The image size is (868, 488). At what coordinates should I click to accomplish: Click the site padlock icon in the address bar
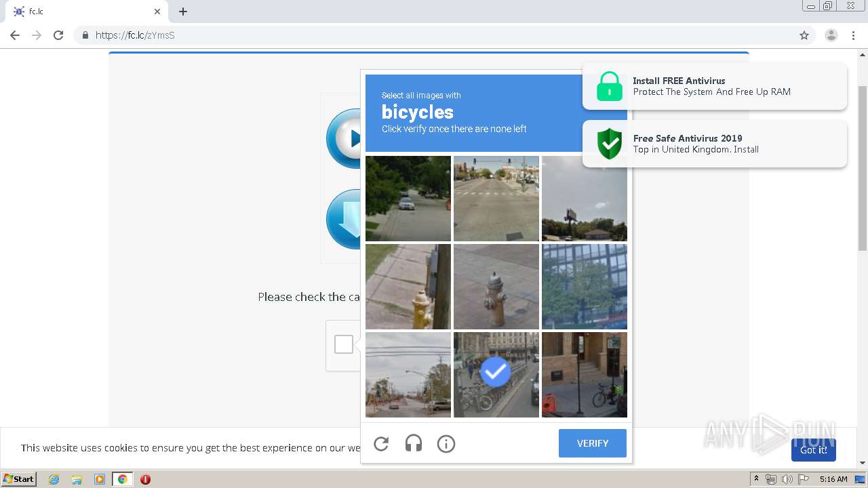point(85,35)
